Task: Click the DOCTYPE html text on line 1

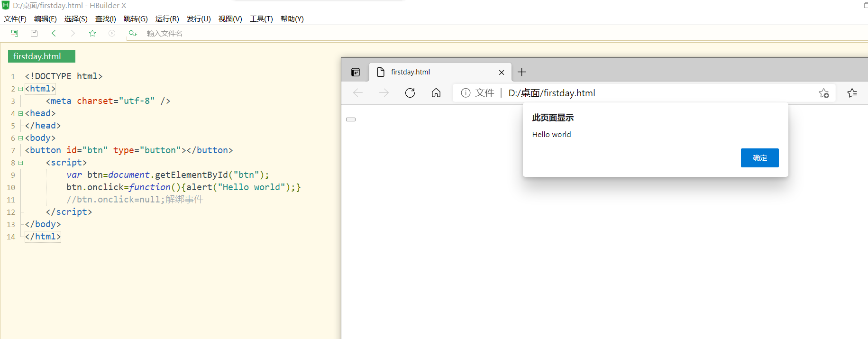Action: click(x=64, y=76)
